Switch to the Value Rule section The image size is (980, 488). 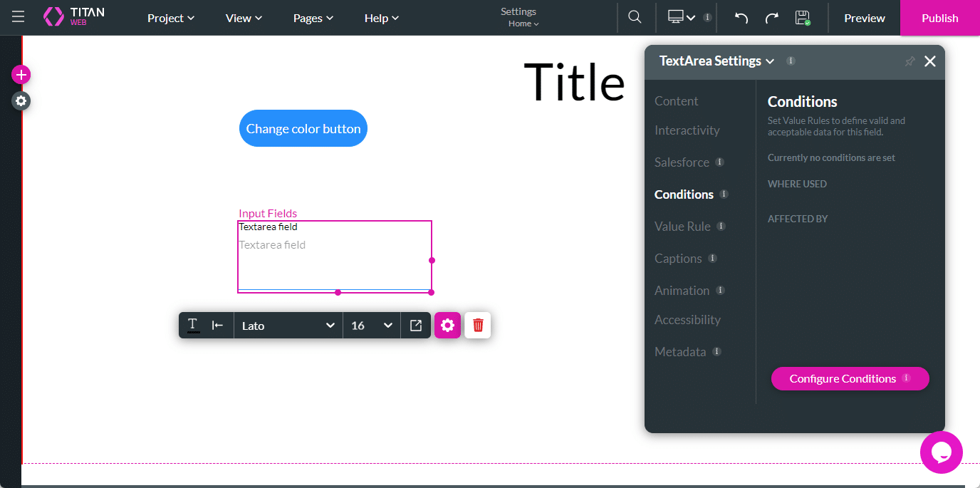(684, 226)
